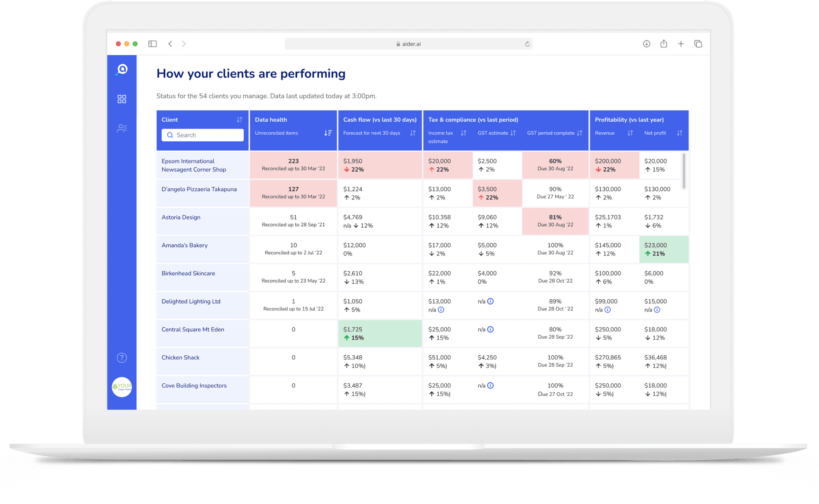The width and height of the screenshot is (819, 504).
Task: Click the Tax & compliance column group header
Action: (x=473, y=120)
